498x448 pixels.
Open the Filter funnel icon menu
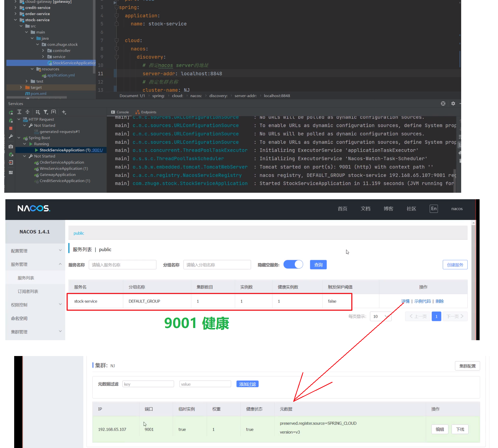click(46, 112)
